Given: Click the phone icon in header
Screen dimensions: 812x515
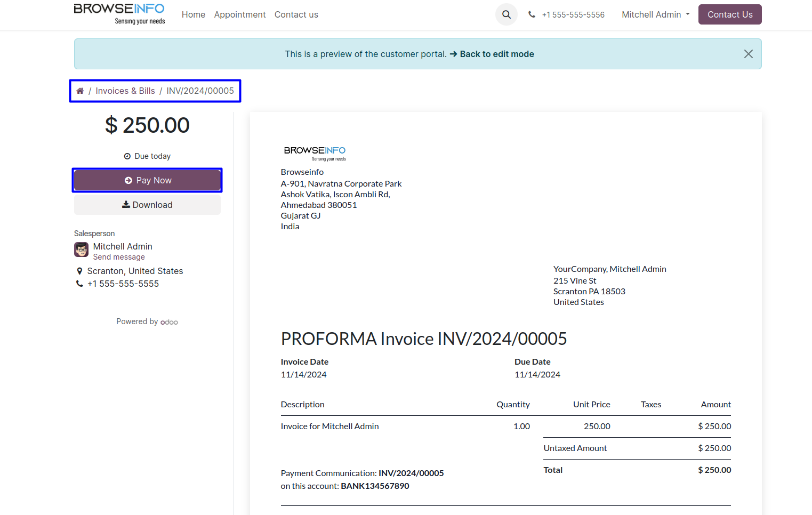Looking at the screenshot, I should pos(532,15).
